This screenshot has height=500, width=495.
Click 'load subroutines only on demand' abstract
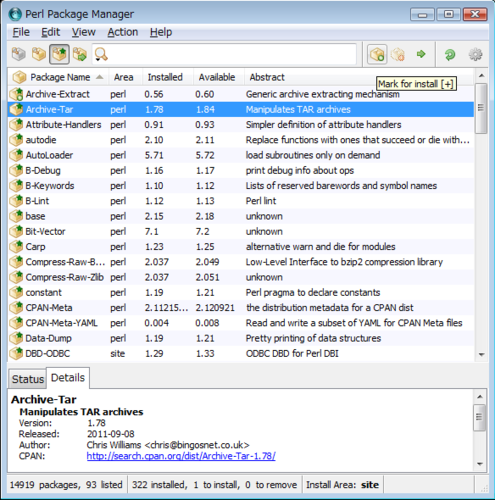(x=313, y=155)
